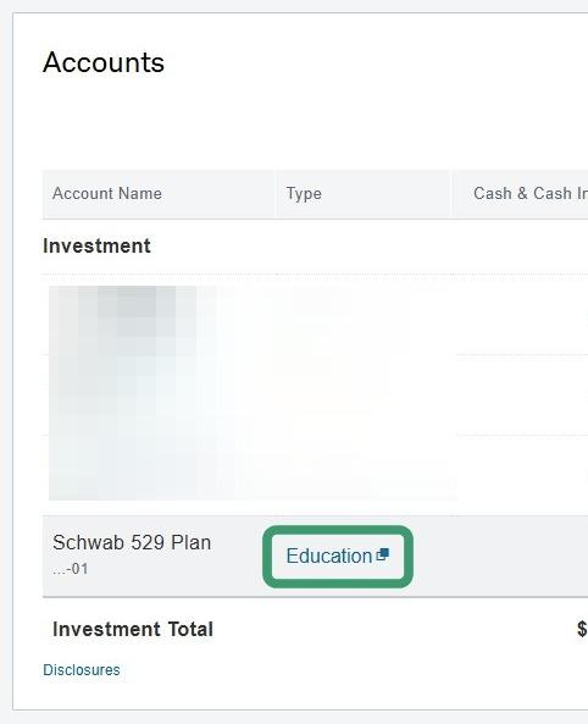Sort by Account Name column header
588x724 pixels.
[107, 193]
